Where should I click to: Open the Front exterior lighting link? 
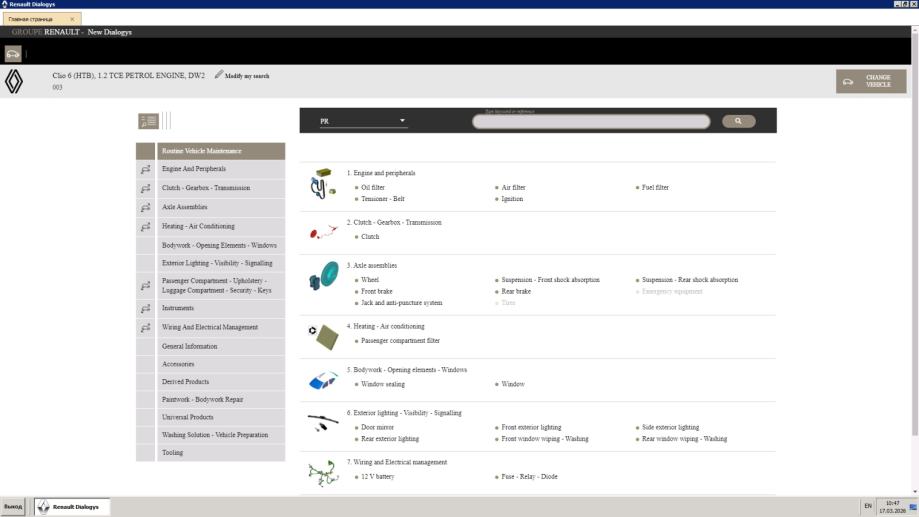coord(531,427)
